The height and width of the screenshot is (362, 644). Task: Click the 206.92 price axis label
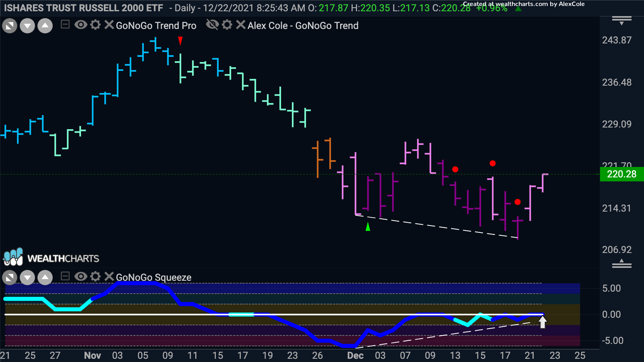point(617,250)
